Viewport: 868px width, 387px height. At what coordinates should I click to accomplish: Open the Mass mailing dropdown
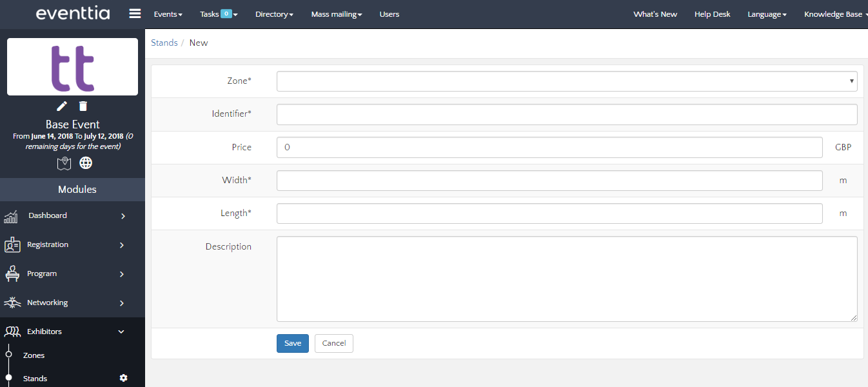click(337, 14)
